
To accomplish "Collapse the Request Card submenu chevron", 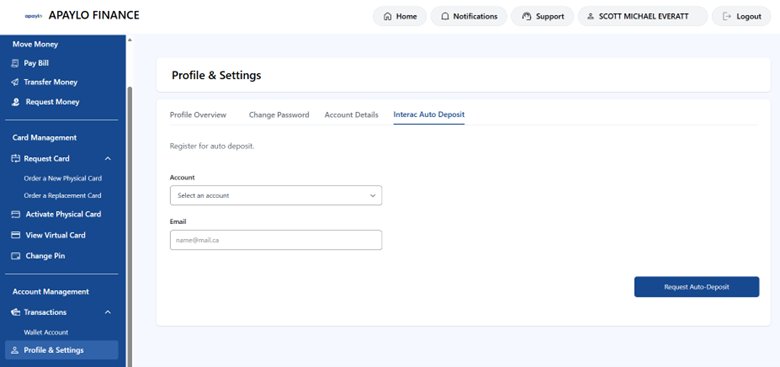I will click(107, 159).
